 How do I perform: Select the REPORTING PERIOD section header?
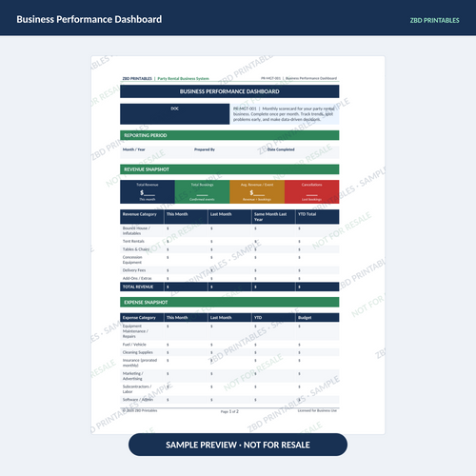pos(229,135)
